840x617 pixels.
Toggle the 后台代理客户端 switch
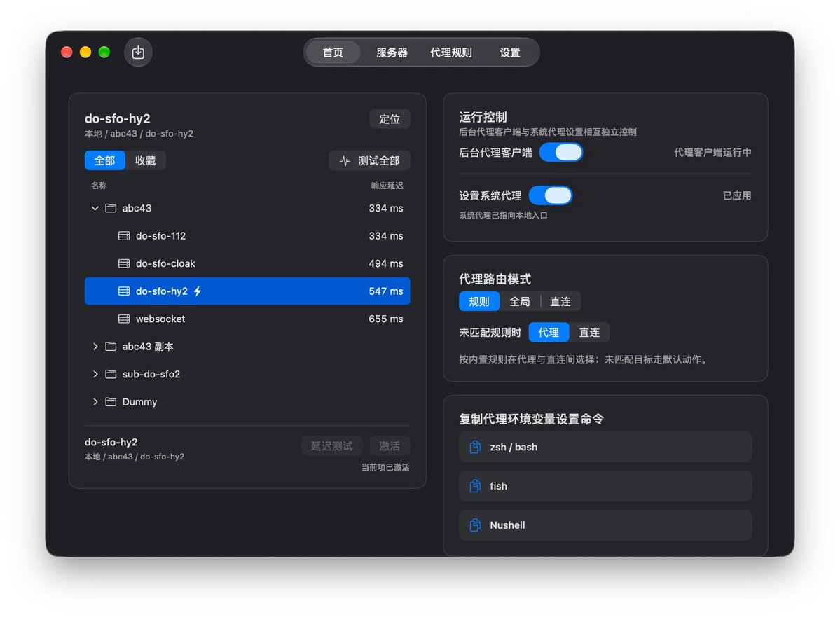pos(561,153)
